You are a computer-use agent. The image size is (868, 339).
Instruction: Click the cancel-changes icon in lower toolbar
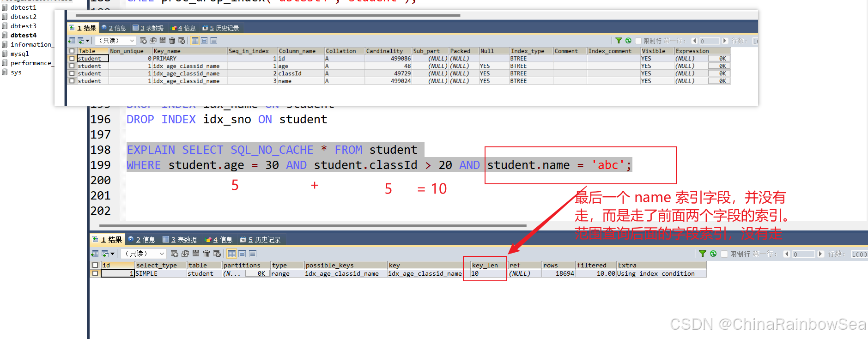tap(217, 254)
